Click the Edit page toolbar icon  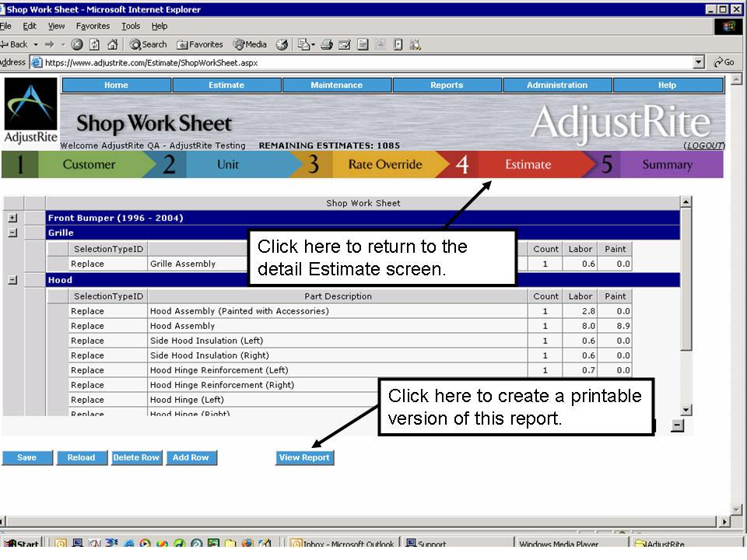tap(345, 44)
